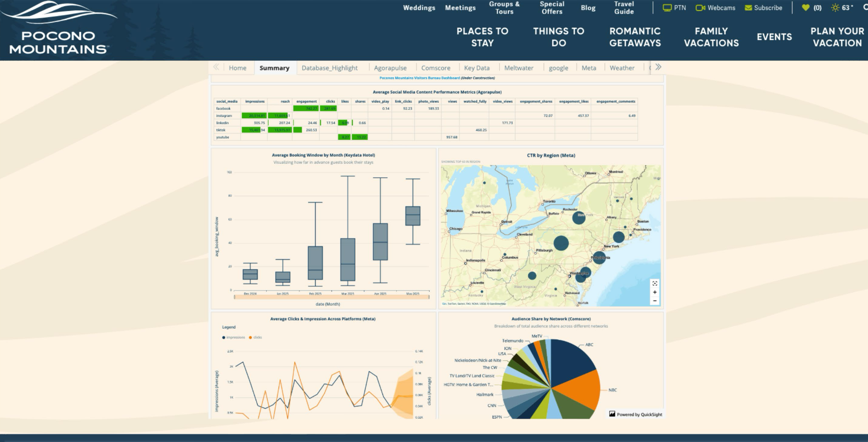Click the booking window date range slider
This screenshot has width=868, height=442.
331,297
